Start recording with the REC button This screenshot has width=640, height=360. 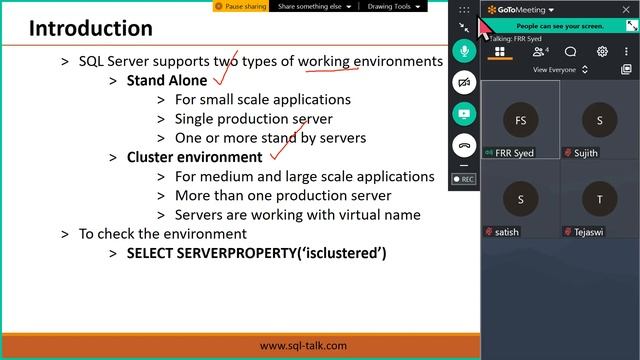464,179
